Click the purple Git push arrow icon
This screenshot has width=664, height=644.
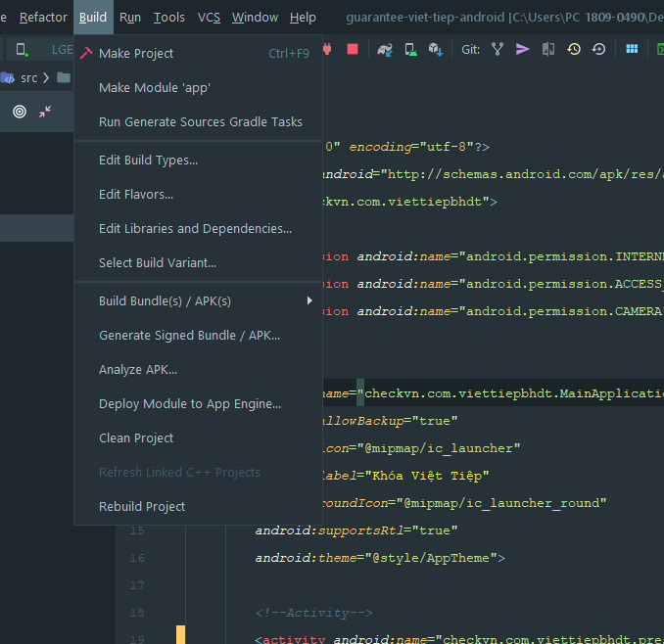pos(523,49)
